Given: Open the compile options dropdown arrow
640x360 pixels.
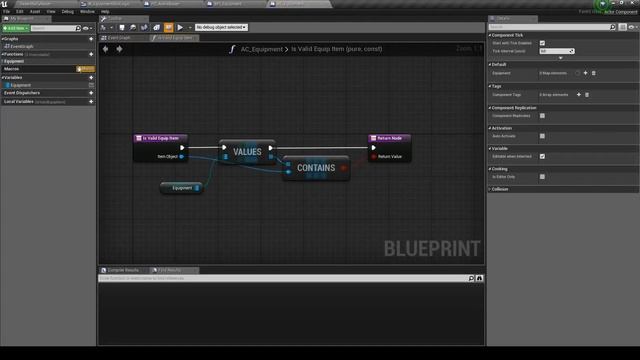Looking at the screenshot, I should 111,28.
